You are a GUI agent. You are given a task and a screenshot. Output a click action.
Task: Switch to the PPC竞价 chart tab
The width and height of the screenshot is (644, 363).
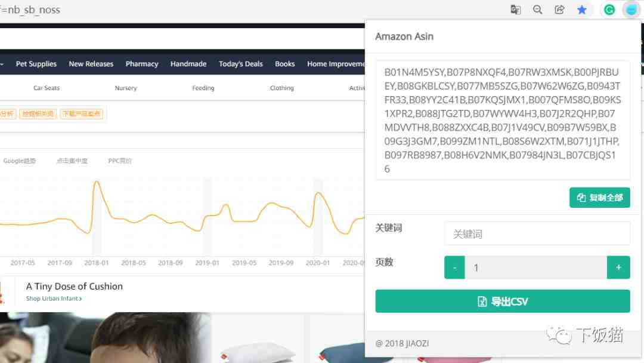pyautogui.click(x=120, y=161)
